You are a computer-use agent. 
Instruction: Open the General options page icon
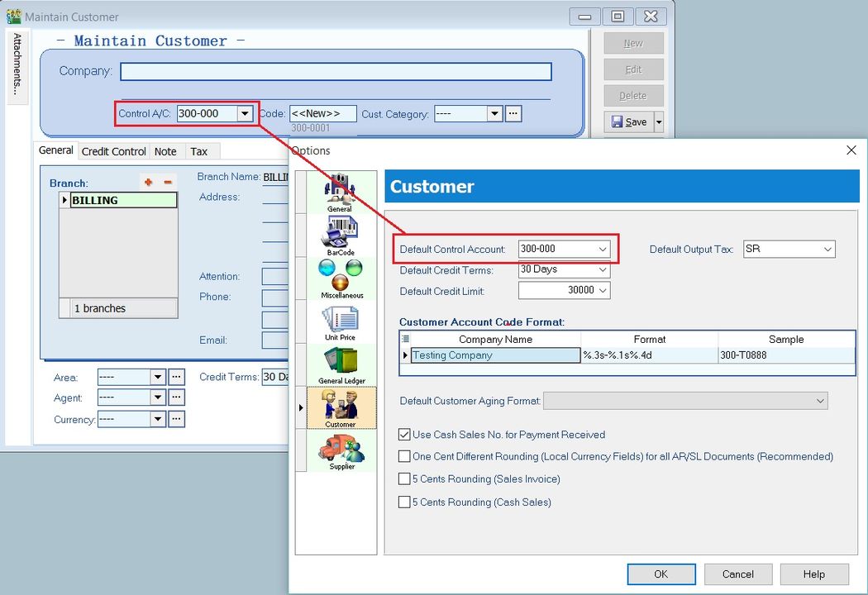pos(338,188)
